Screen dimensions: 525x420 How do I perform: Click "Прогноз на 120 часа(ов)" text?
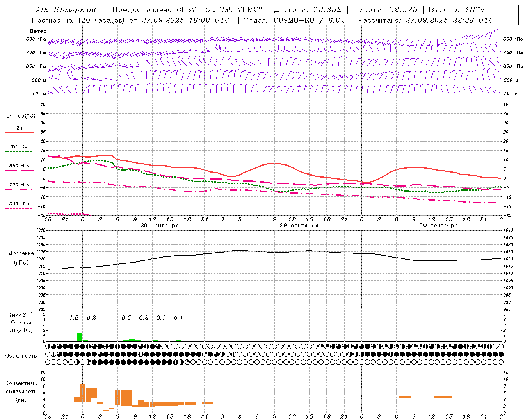click(79, 20)
